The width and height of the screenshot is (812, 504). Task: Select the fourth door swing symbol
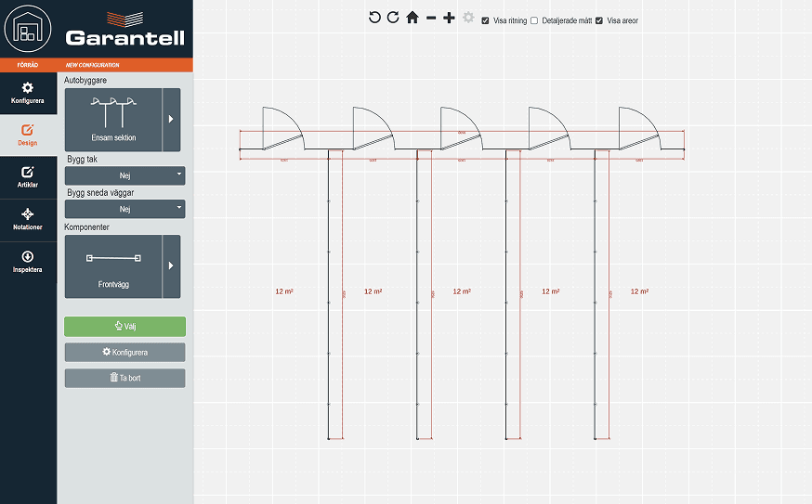pyautogui.click(x=549, y=128)
